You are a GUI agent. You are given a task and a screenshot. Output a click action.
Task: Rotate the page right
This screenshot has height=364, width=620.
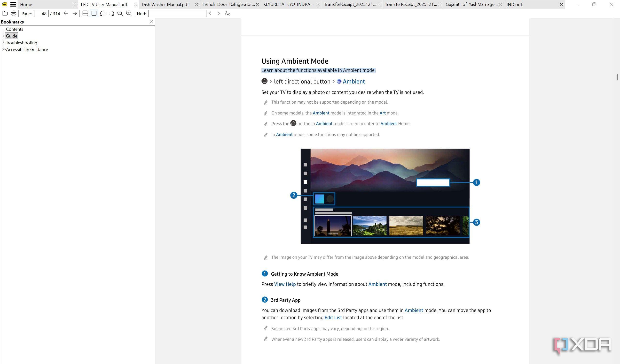(111, 14)
